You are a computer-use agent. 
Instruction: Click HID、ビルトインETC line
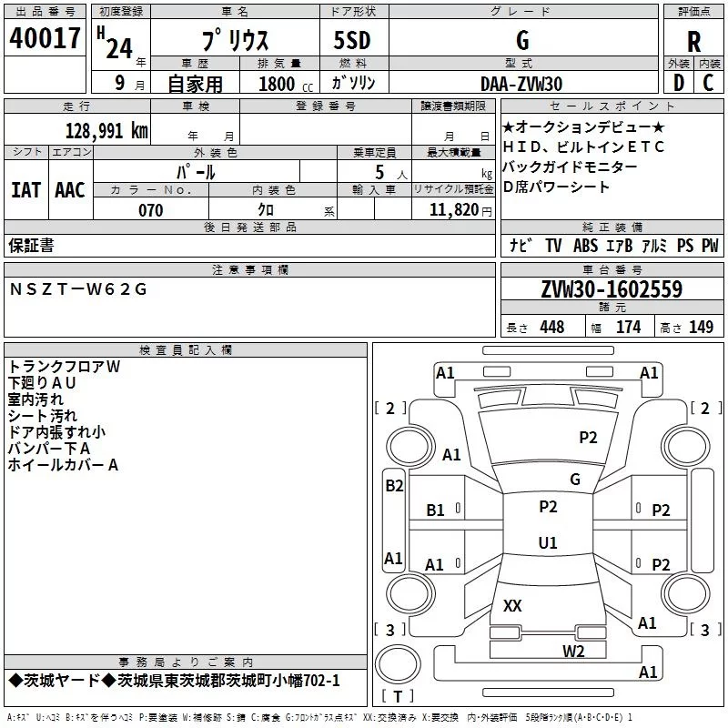click(583, 147)
